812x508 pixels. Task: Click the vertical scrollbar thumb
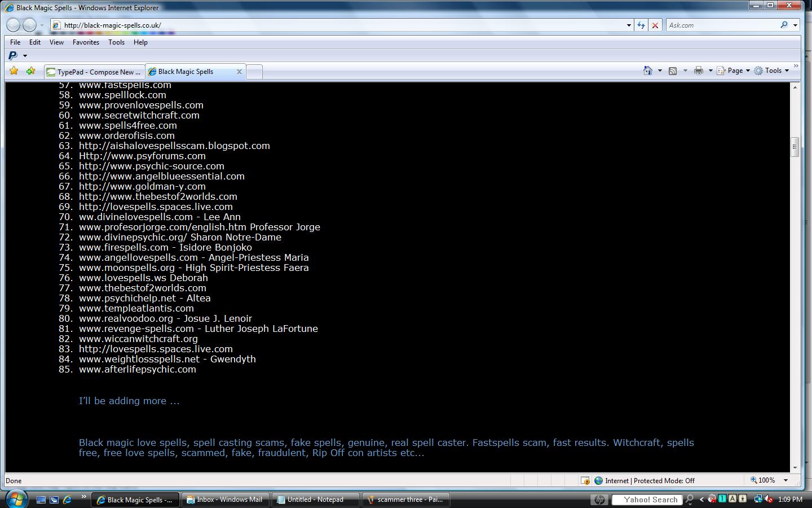click(x=795, y=146)
